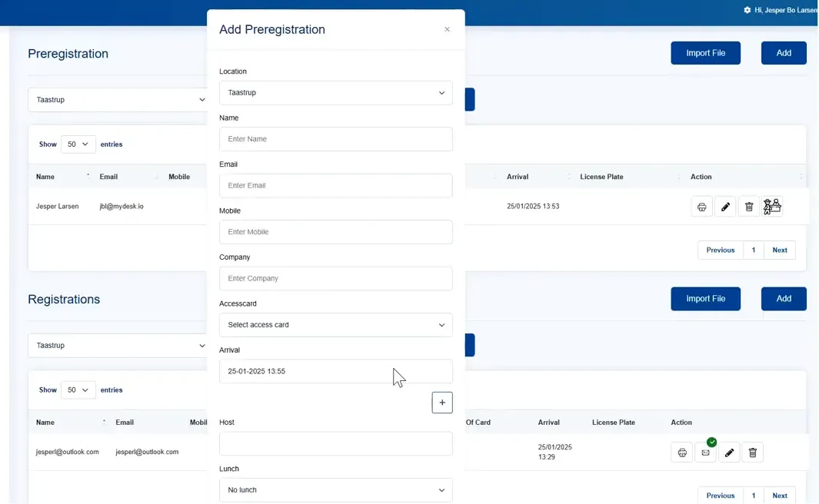
Task: Click the Enter Company field
Action: [x=336, y=279]
